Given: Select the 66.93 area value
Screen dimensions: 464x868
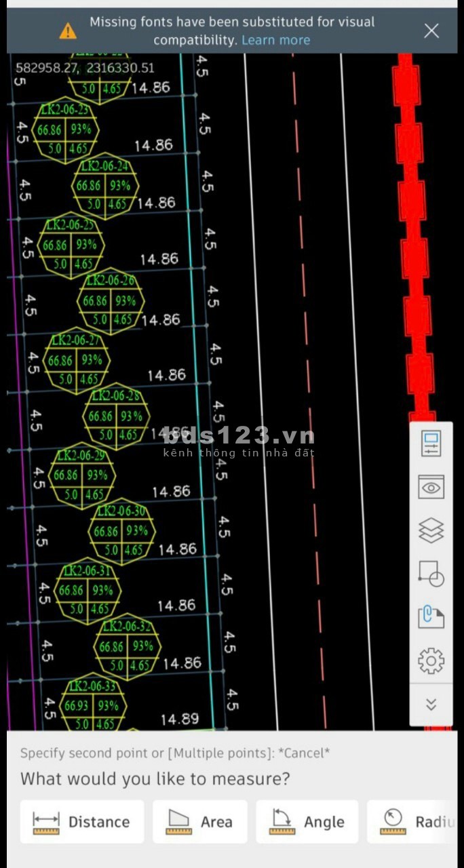Looking at the screenshot, I should coord(76,706).
